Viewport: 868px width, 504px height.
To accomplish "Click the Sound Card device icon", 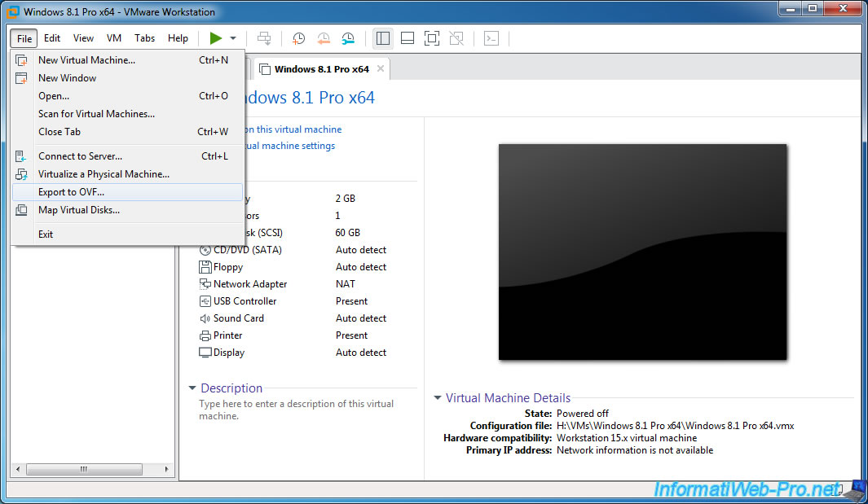I will coord(205,318).
